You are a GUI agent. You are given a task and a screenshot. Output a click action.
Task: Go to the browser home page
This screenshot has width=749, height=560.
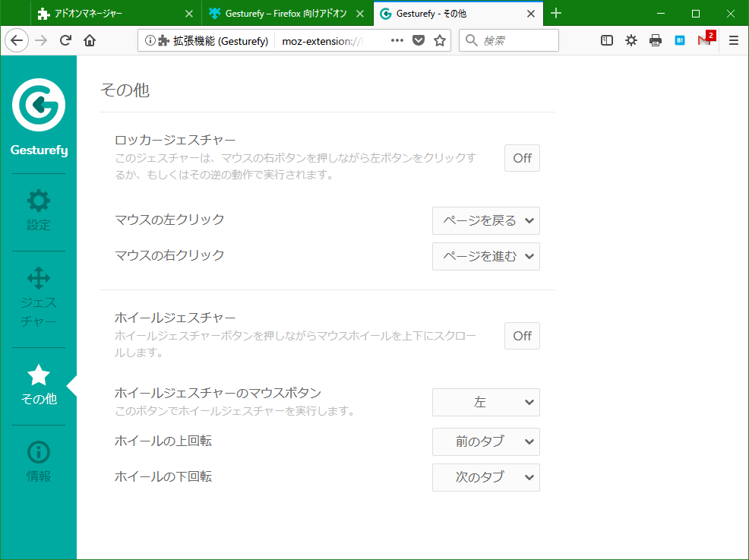90,40
